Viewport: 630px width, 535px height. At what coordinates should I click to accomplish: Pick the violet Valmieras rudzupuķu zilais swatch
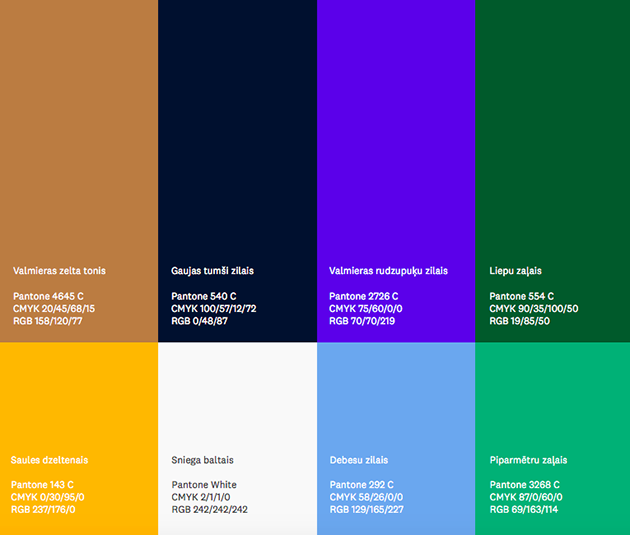tap(396, 130)
